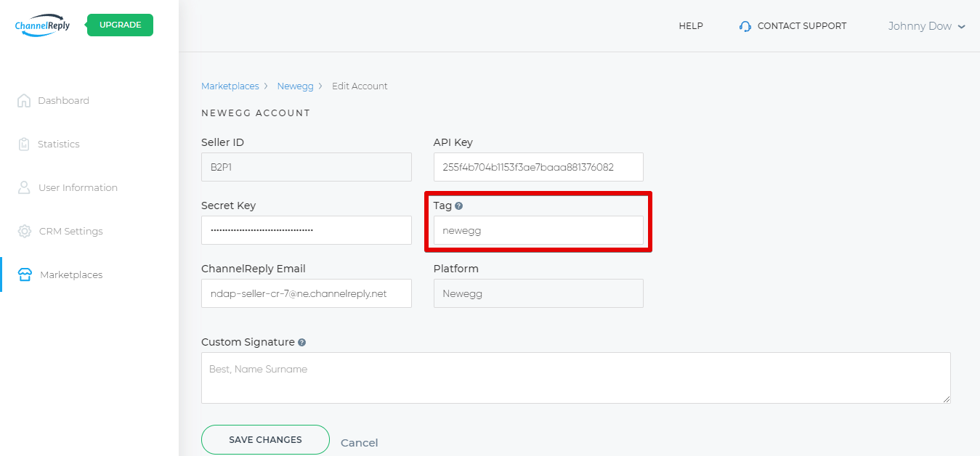Click into the API Key field

click(538, 167)
